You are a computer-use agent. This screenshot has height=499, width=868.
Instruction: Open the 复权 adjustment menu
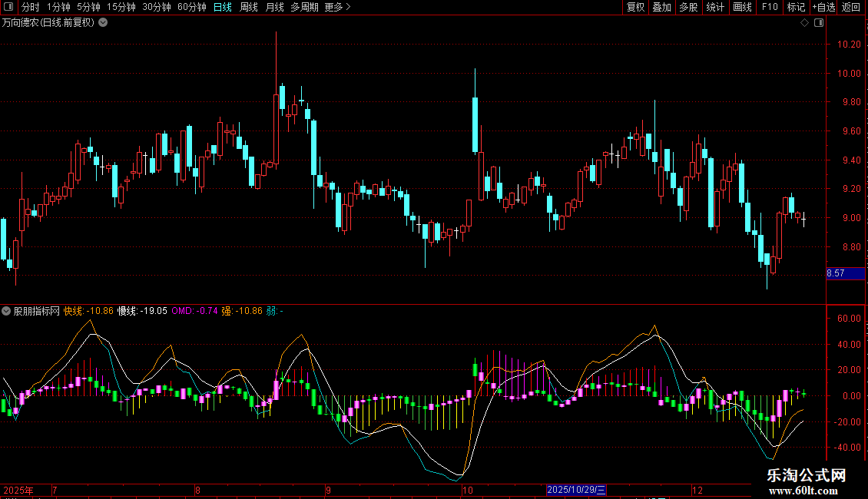click(x=635, y=7)
